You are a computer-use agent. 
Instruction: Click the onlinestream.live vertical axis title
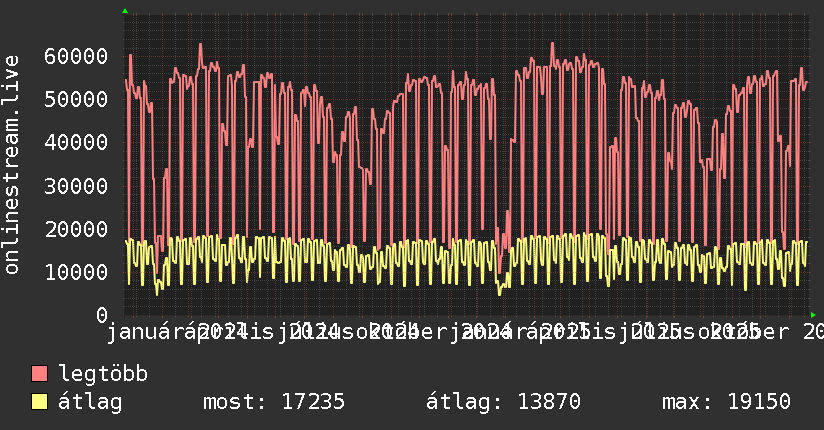pyautogui.click(x=11, y=165)
